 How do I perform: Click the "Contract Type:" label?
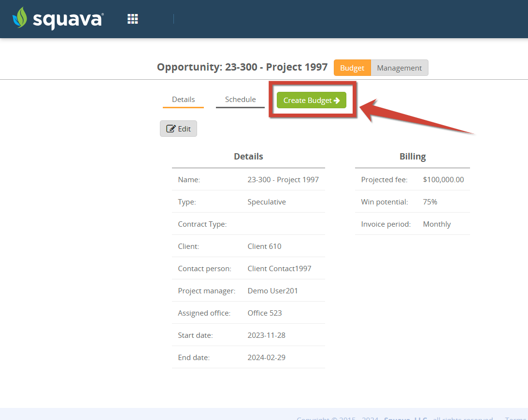[202, 224]
